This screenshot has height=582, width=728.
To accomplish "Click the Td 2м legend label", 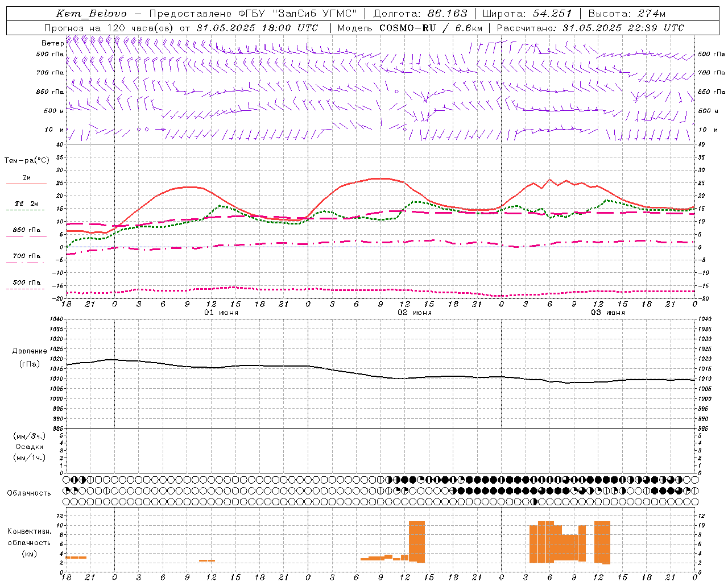I will pos(26,203).
